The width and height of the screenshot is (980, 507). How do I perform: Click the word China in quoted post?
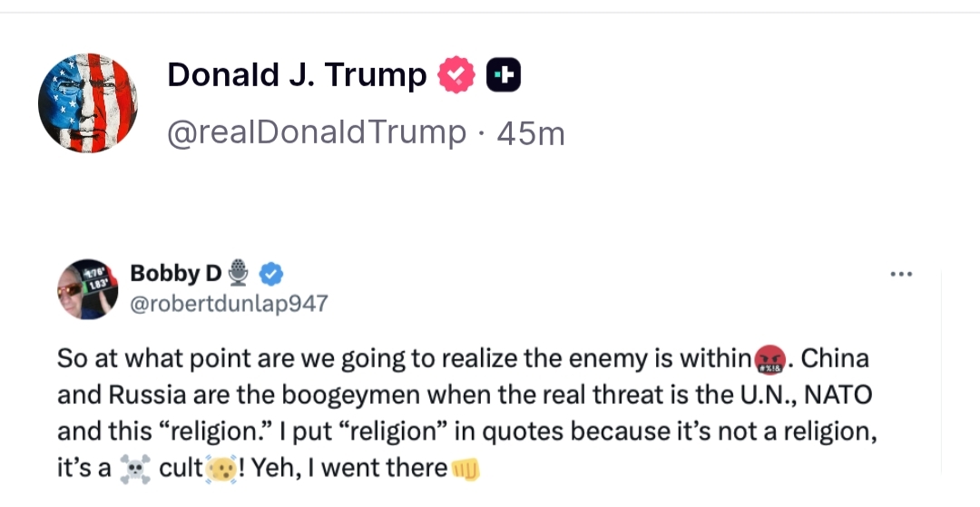[835, 358]
